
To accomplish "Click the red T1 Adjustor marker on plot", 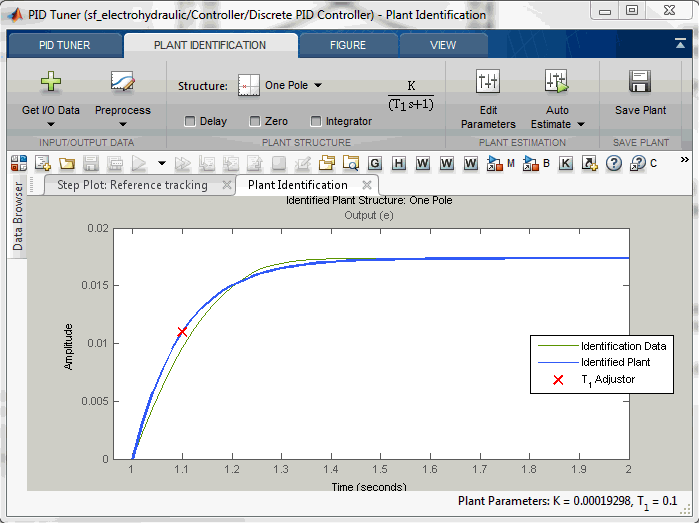I will pyautogui.click(x=182, y=331).
